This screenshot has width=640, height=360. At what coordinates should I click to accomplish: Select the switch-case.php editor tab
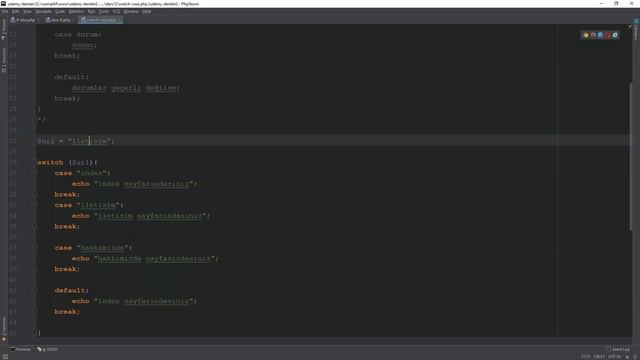click(x=100, y=20)
